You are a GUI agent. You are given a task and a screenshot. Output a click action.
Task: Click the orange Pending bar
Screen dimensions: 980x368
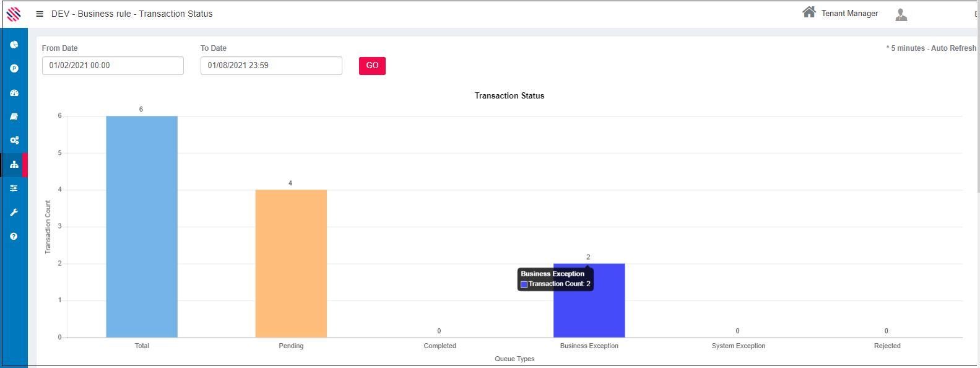point(291,263)
